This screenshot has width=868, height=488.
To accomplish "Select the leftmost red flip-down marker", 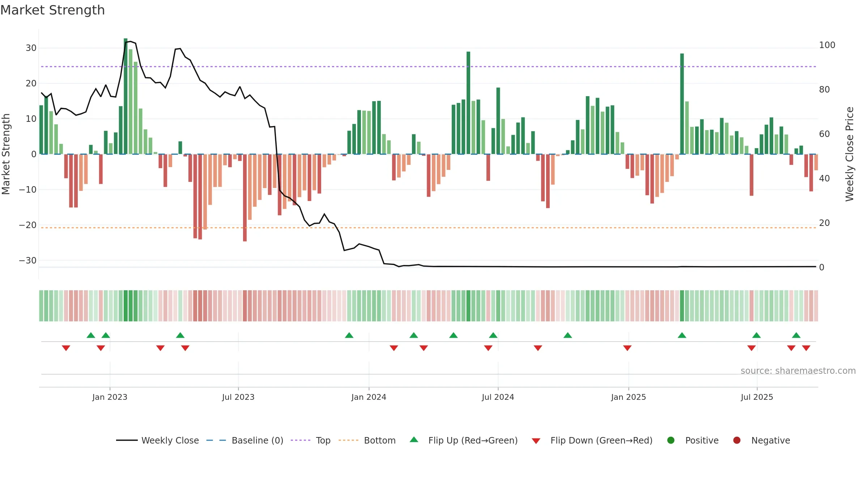I will point(66,348).
